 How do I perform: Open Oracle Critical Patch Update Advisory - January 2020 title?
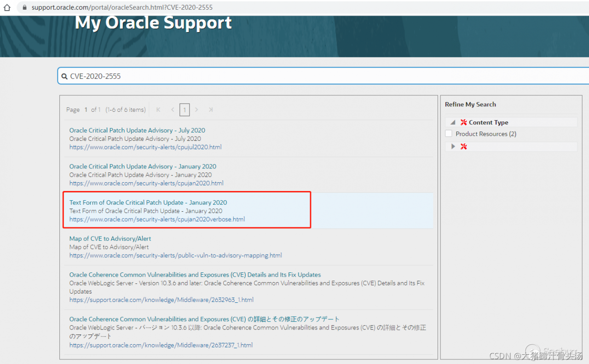point(143,167)
